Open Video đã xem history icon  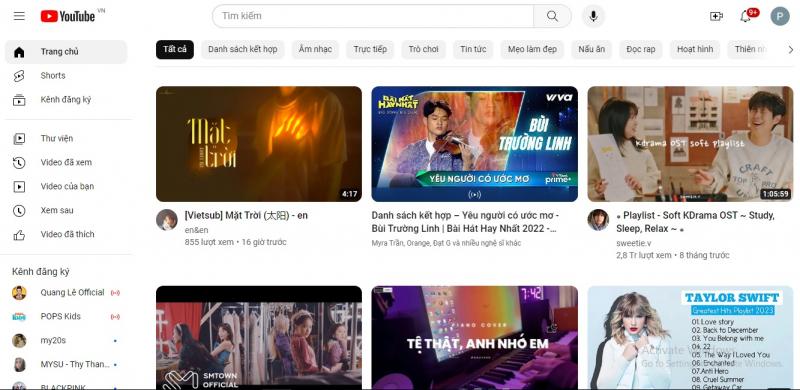[19, 163]
